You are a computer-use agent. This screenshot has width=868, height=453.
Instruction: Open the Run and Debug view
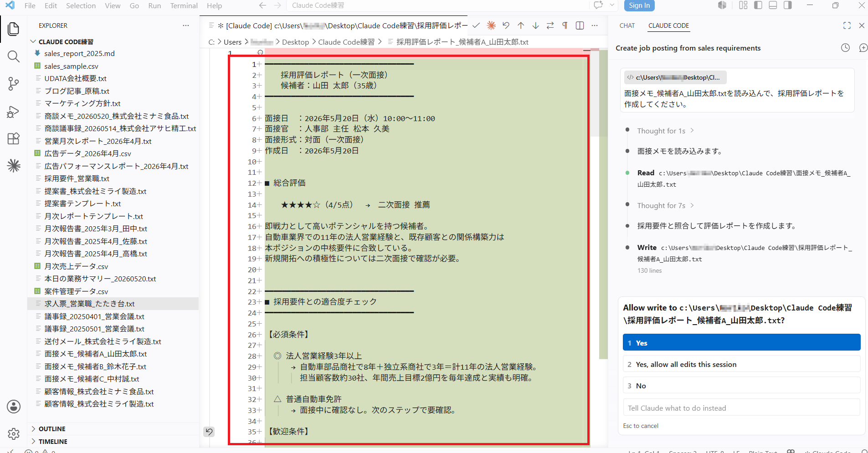coord(14,112)
